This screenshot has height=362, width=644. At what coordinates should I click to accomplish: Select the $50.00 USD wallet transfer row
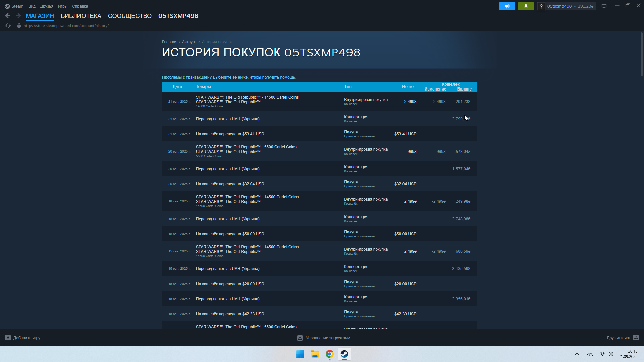(x=319, y=234)
